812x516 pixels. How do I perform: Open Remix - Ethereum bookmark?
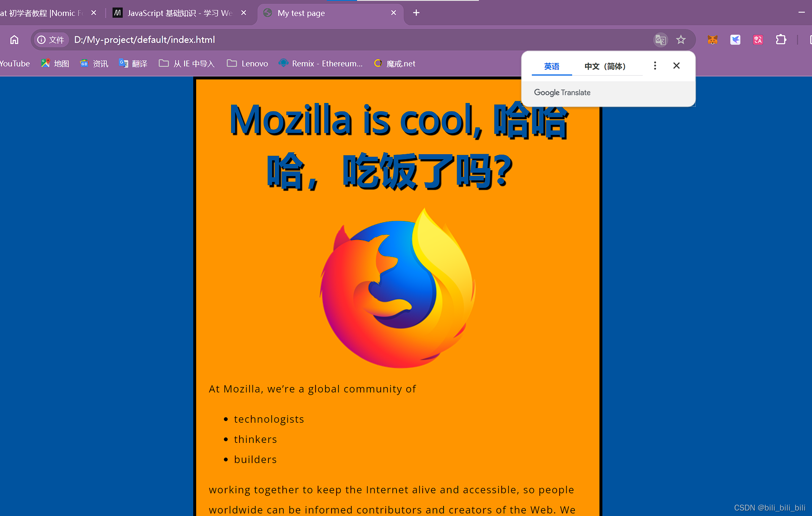pos(321,63)
